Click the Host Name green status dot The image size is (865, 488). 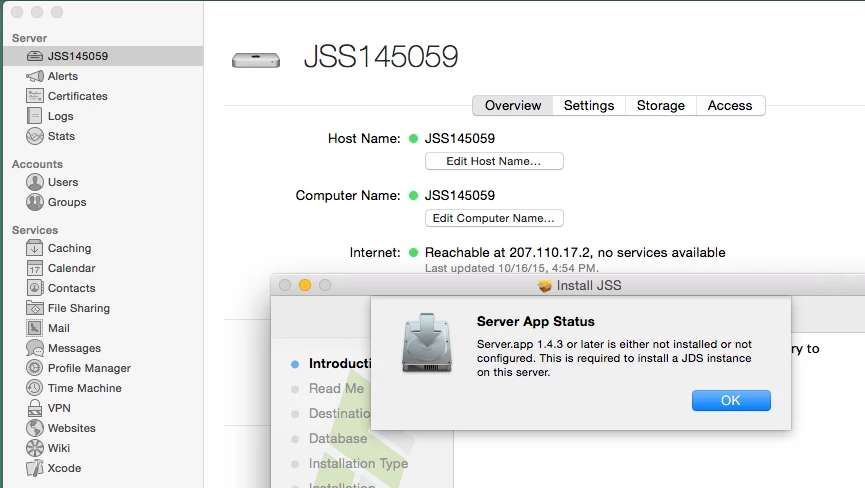click(x=413, y=138)
